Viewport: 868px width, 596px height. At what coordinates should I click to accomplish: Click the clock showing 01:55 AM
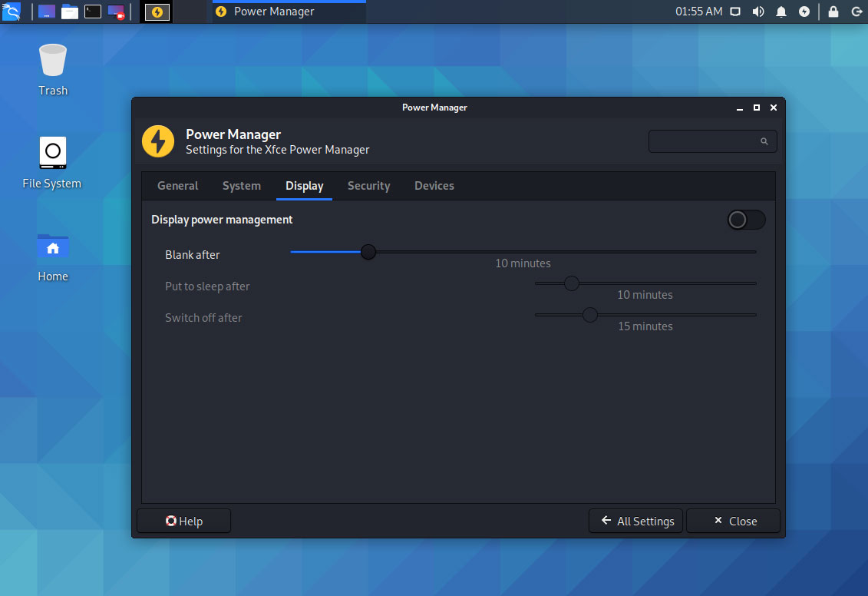click(698, 12)
